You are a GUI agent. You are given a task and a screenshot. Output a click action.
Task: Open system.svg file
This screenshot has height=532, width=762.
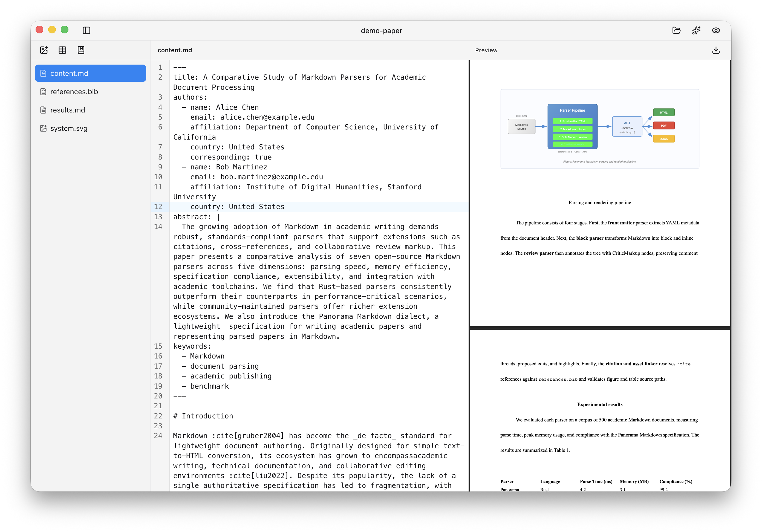tap(90, 128)
